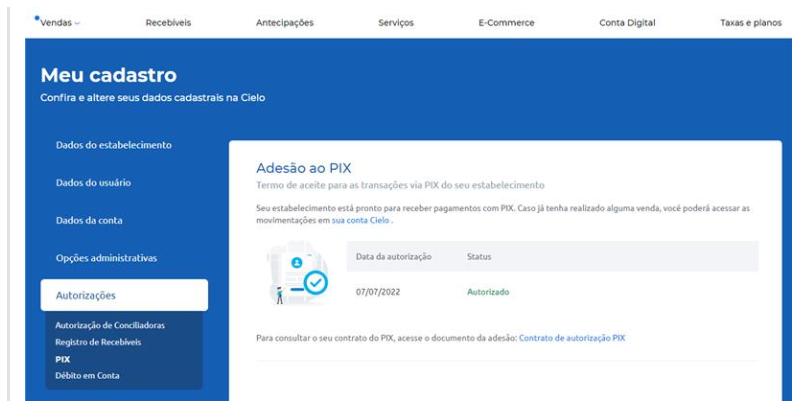Switch to Dados da conta

tap(89, 220)
